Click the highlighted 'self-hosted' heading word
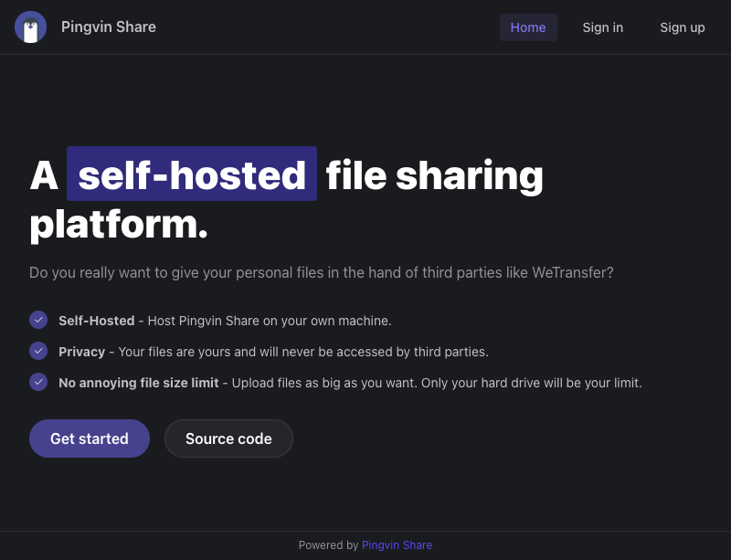 [192, 174]
